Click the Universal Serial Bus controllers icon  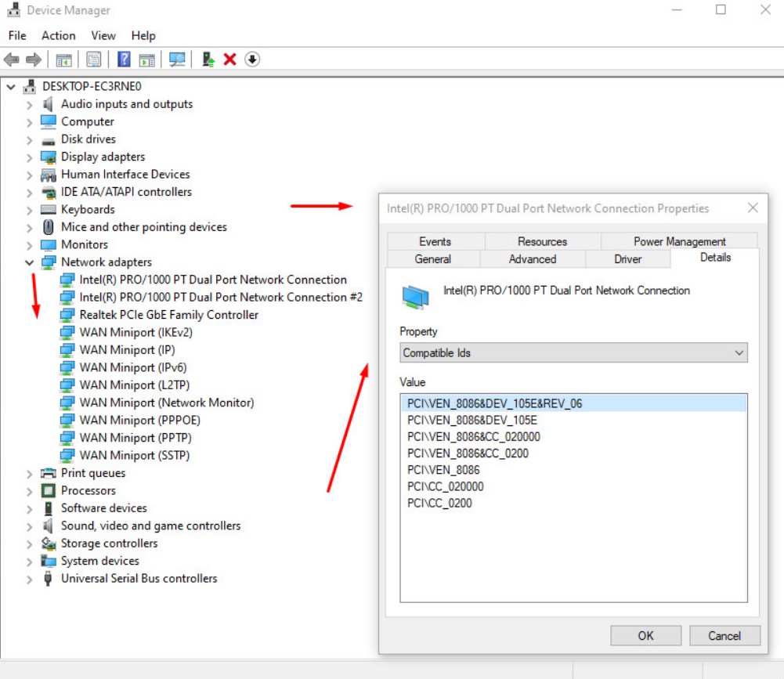[x=48, y=579]
